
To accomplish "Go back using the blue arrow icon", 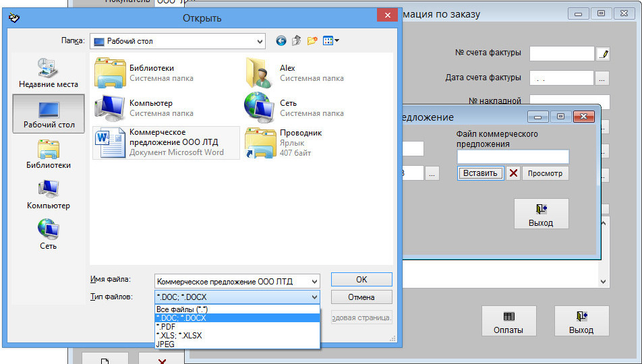I will click(x=281, y=41).
